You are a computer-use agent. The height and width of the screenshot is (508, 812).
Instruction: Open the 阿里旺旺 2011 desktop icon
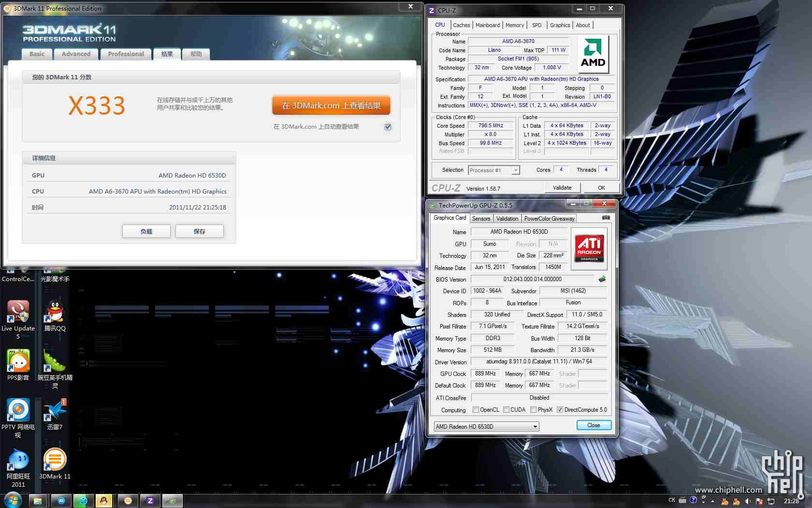pos(18,468)
